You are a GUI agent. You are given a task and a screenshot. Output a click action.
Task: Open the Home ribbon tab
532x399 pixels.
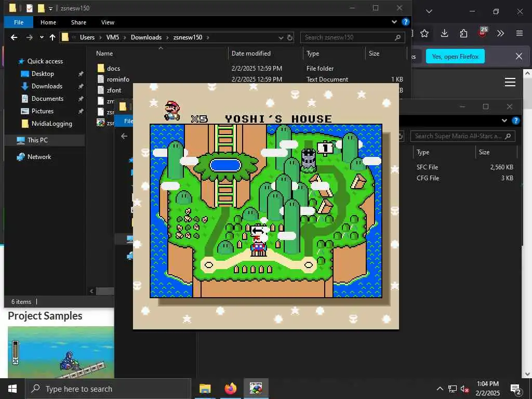coord(48,22)
